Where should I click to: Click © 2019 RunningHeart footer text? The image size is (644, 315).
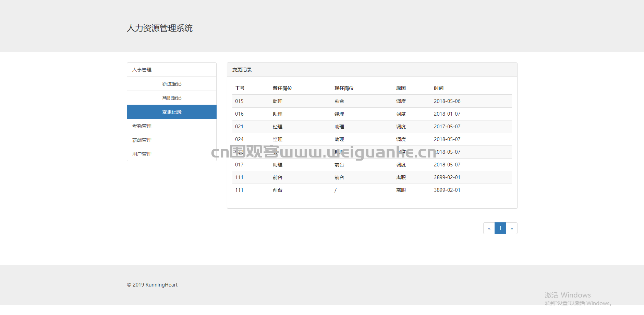coord(152,285)
